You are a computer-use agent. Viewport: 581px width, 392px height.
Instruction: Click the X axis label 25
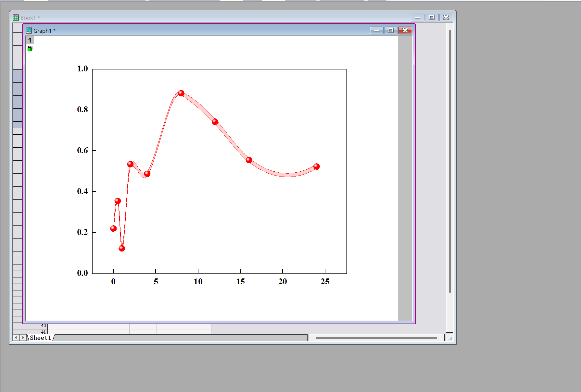[325, 282]
